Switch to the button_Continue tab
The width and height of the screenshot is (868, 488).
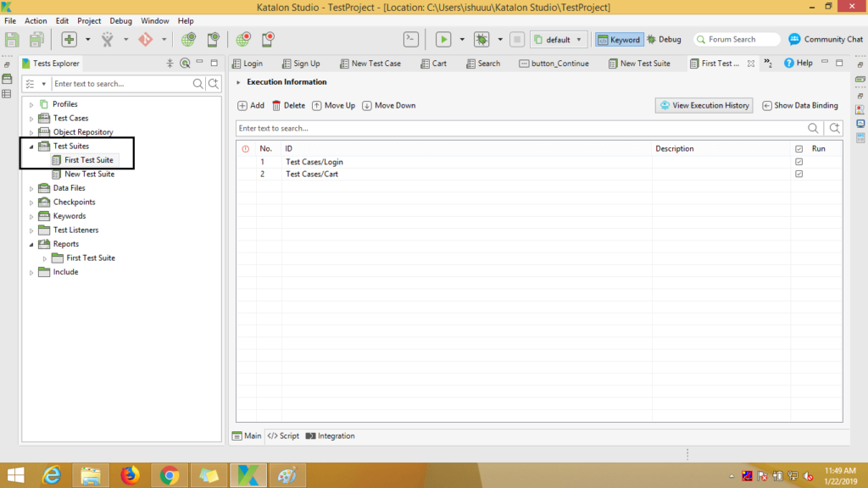[554, 63]
